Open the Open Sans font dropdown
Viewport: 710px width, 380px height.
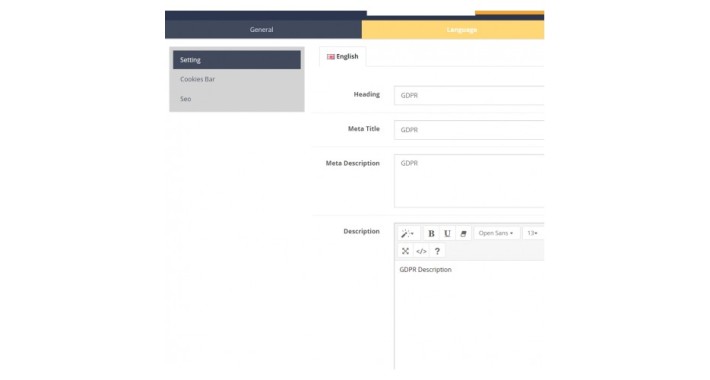click(x=496, y=233)
